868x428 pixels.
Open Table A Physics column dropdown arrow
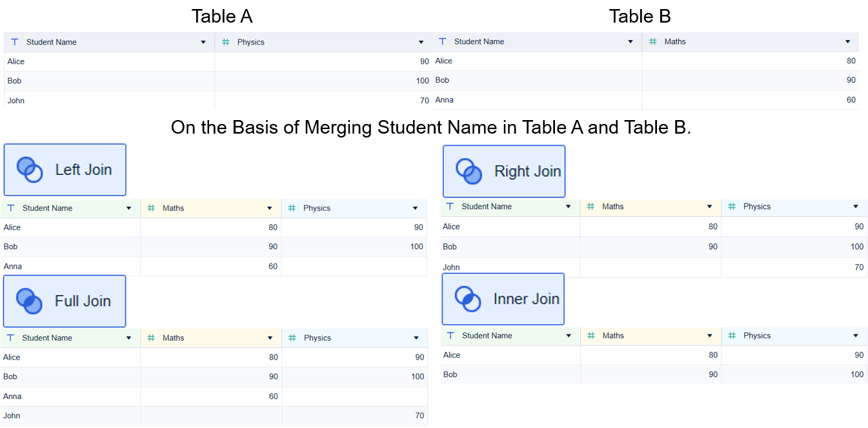click(x=421, y=43)
